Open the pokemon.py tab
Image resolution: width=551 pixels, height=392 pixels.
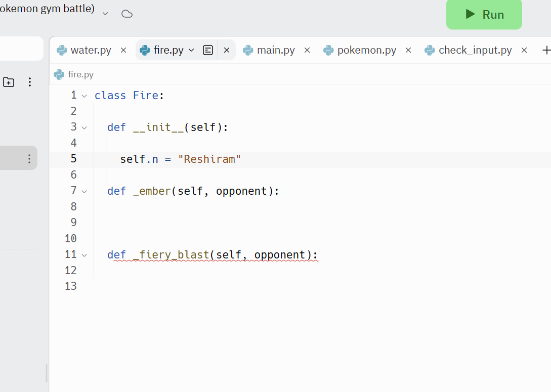pyautogui.click(x=366, y=50)
